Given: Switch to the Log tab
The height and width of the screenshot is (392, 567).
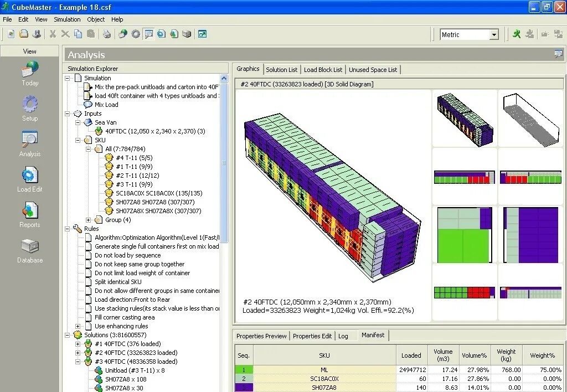Looking at the screenshot, I should coord(343,336).
